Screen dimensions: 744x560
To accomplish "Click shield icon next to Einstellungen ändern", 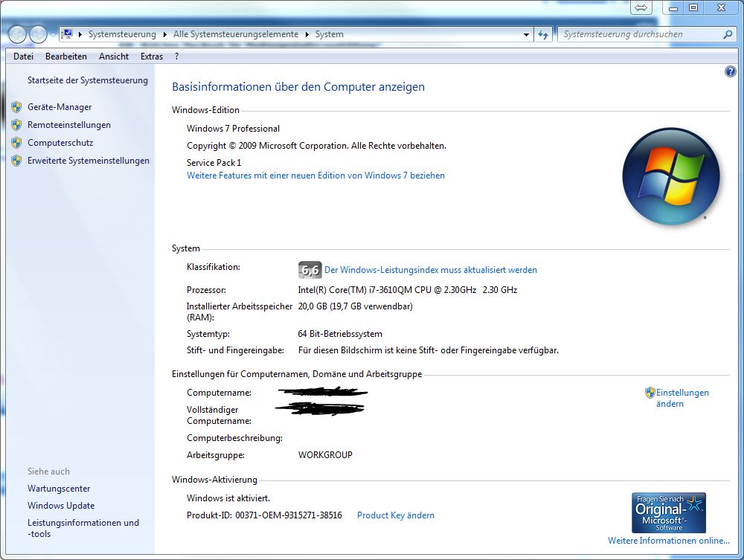I will pyautogui.click(x=650, y=393).
